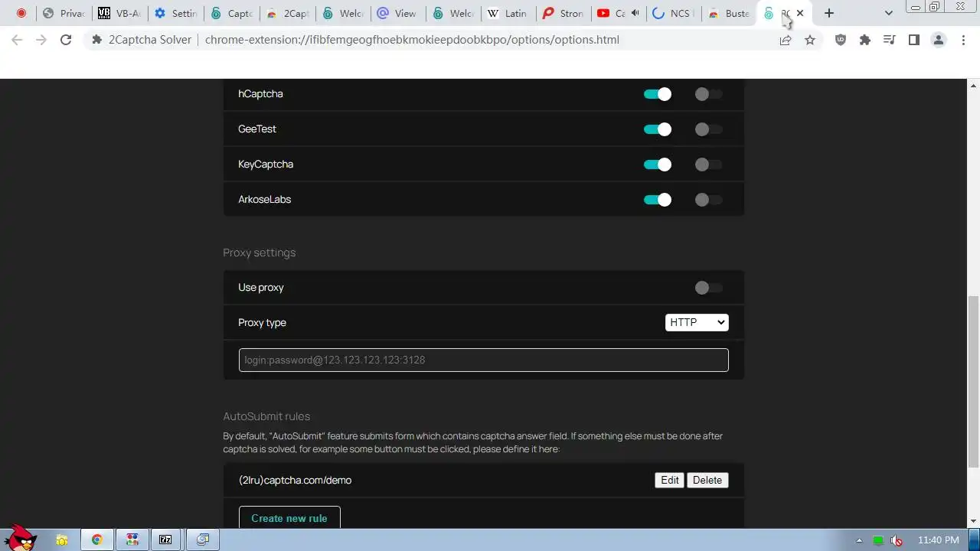The height and width of the screenshot is (551, 980).
Task: Click the address bar URL
Action: click(x=412, y=40)
